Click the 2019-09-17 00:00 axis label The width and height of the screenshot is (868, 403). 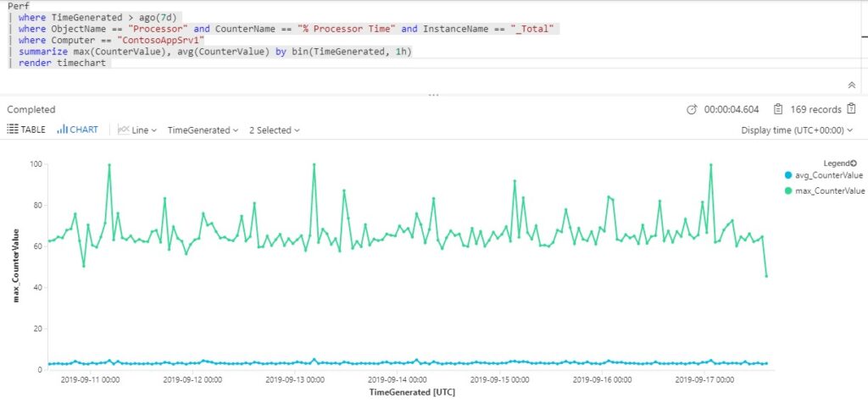(704, 380)
